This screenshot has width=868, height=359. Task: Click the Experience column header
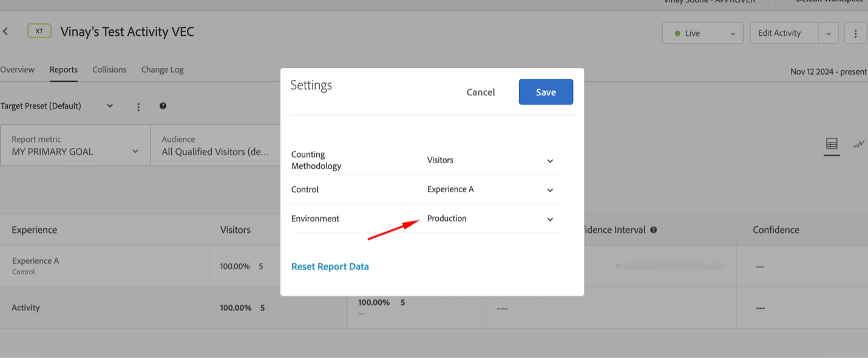tap(35, 230)
